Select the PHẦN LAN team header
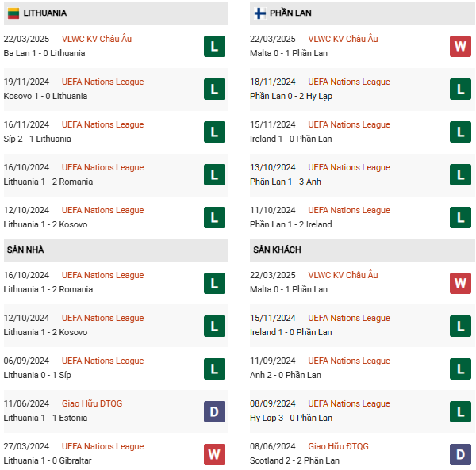 point(363,13)
